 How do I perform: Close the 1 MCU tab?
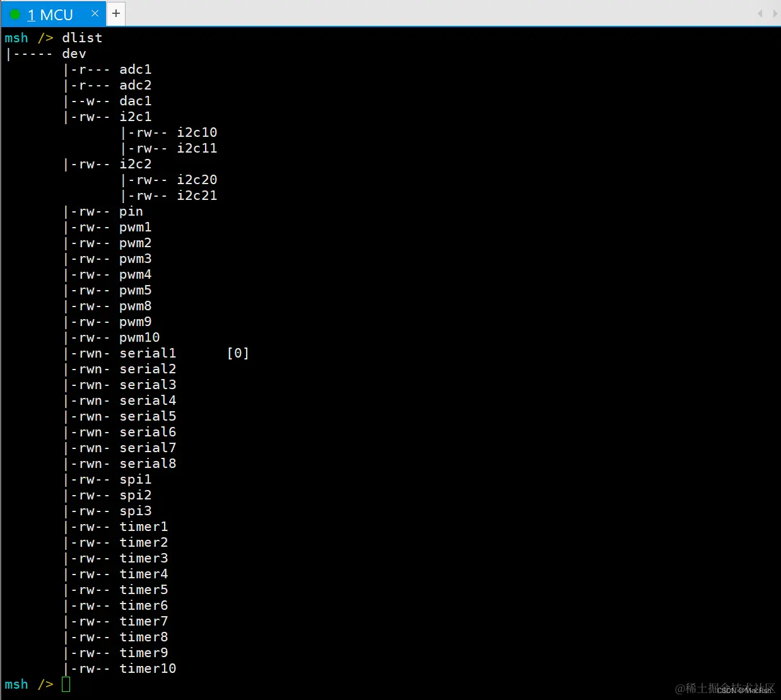coord(95,13)
